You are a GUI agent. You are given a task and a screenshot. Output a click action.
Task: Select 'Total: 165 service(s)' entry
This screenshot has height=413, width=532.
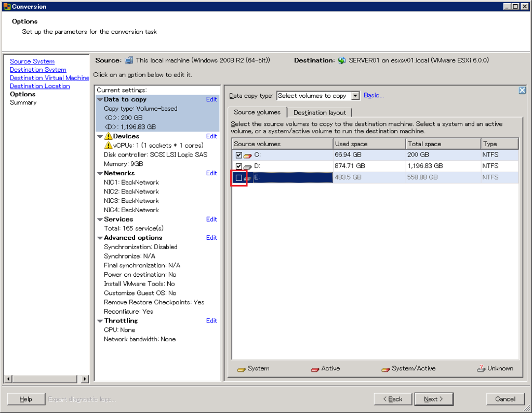tap(134, 228)
